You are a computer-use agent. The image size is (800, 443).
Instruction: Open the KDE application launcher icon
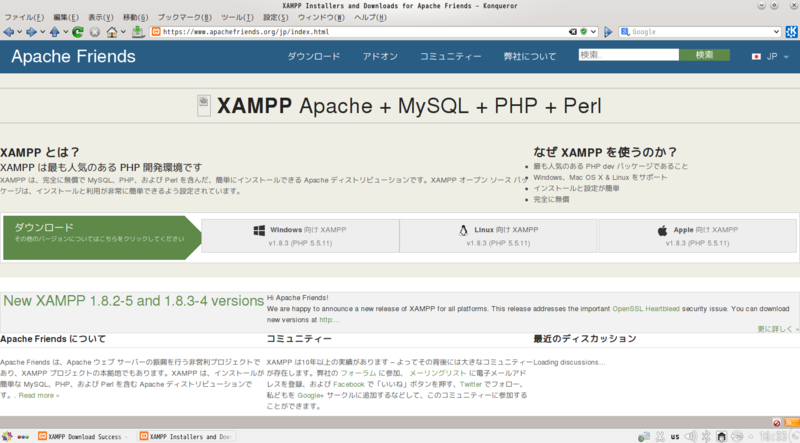click(x=7, y=436)
